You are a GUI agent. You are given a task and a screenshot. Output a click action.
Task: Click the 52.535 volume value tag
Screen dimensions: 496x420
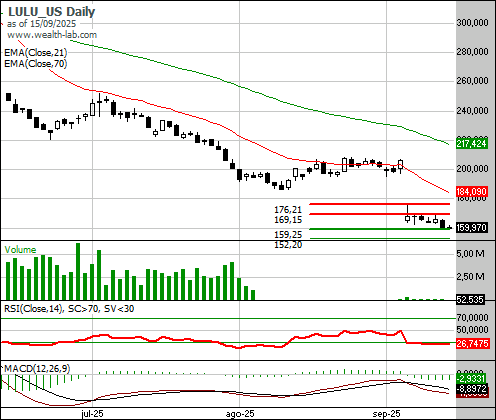click(470, 299)
